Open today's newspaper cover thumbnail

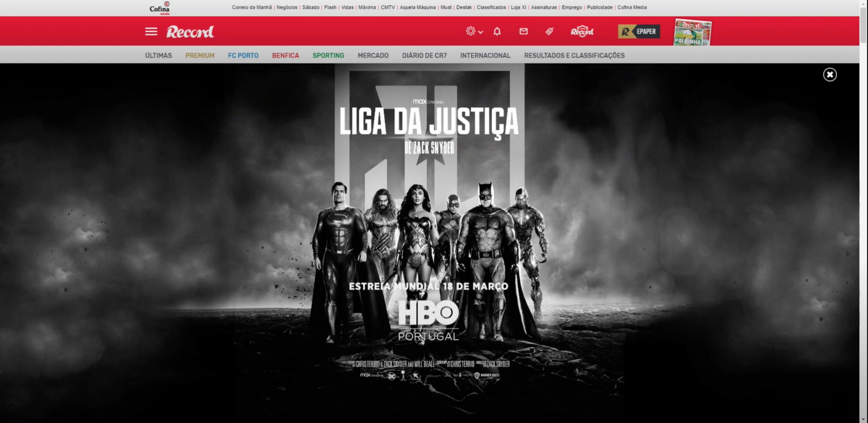pos(692,32)
